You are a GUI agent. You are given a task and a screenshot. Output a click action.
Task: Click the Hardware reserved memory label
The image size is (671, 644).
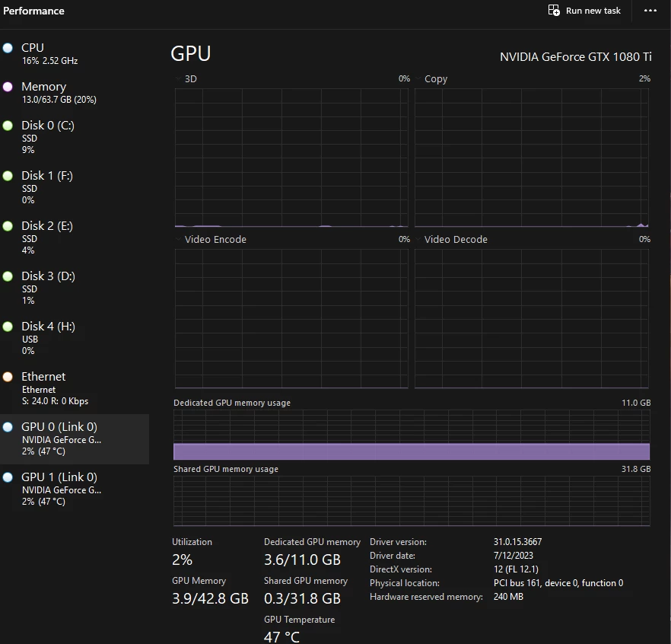[426, 597]
